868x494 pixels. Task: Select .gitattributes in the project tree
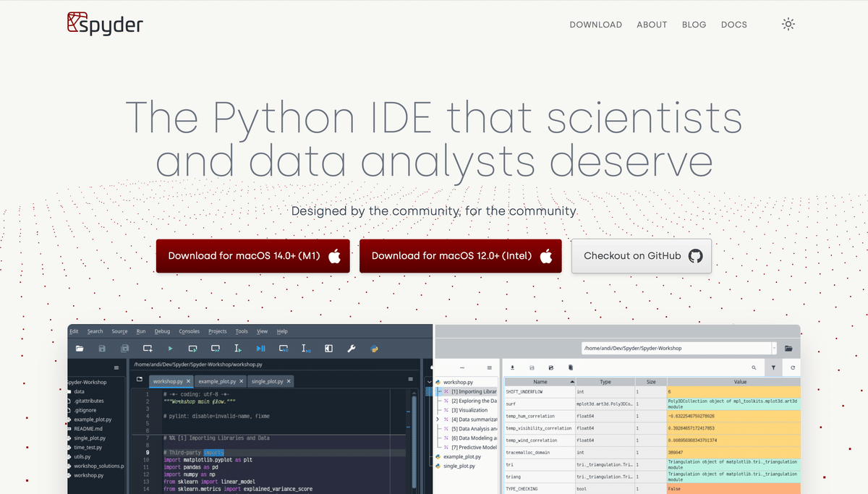88,400
